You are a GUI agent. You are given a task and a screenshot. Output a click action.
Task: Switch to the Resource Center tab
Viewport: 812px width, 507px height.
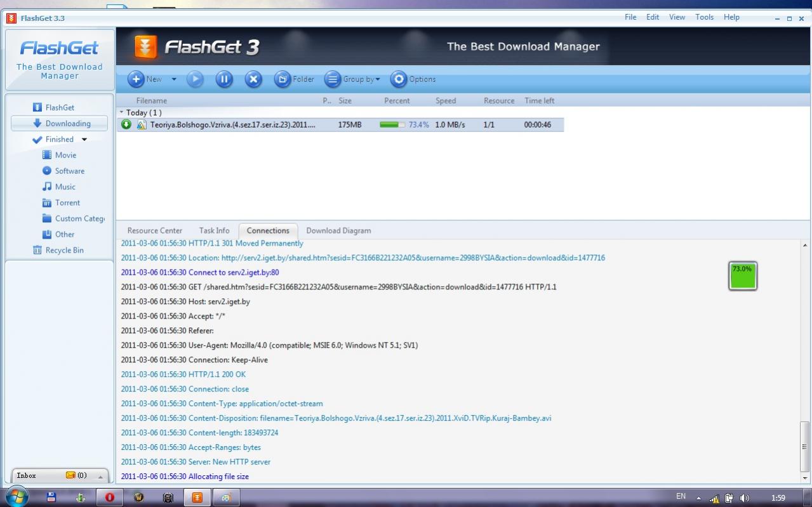point(154,231)
